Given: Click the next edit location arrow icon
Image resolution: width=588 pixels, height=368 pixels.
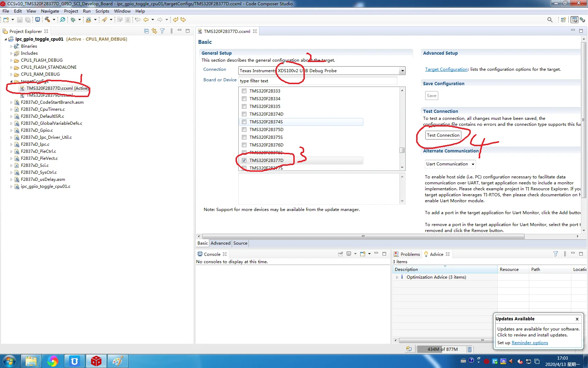Looking at the screenshot, I should [183, 20].
